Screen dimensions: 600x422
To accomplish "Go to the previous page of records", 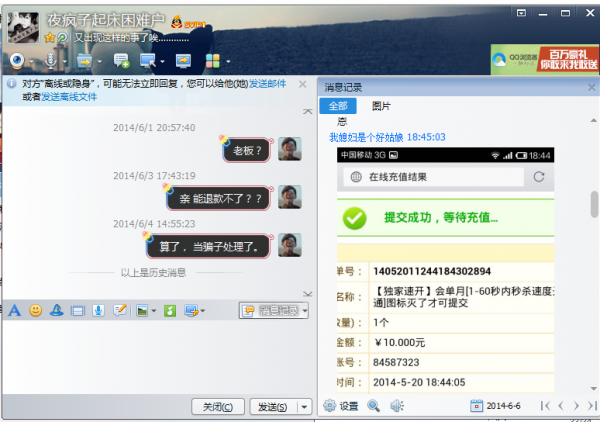I will 561,406.
